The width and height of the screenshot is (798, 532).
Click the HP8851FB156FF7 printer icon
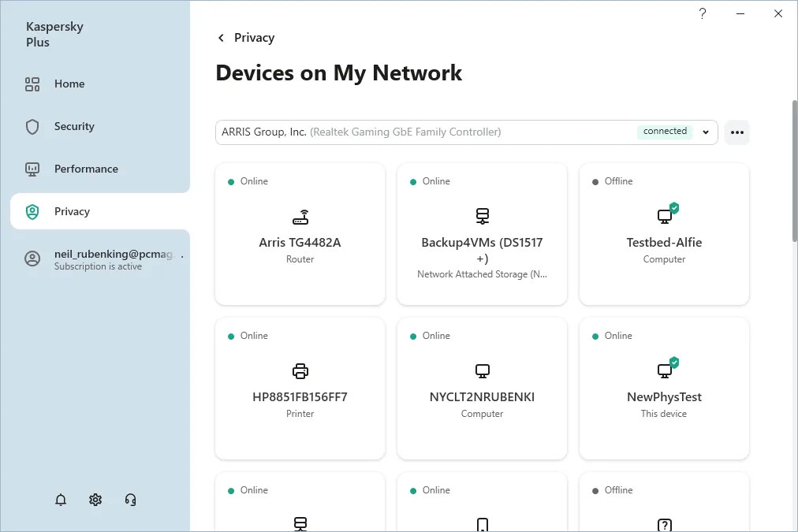(x=300, y=371)
